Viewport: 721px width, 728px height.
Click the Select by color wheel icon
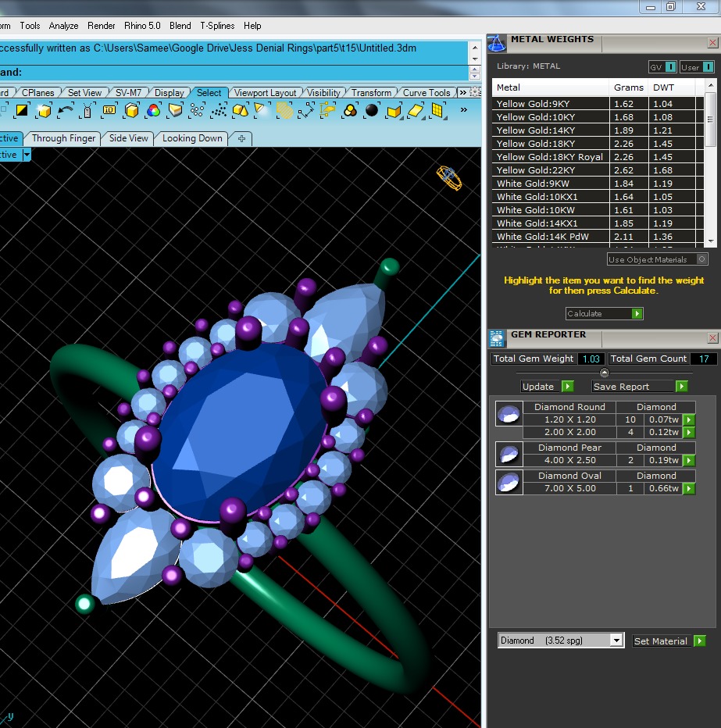point(153,110)
